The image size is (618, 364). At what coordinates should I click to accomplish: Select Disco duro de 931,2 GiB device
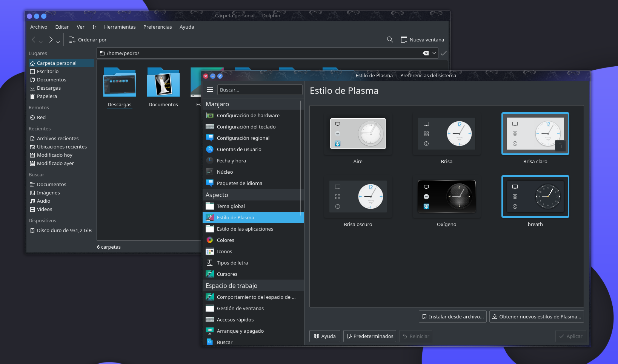61,230
